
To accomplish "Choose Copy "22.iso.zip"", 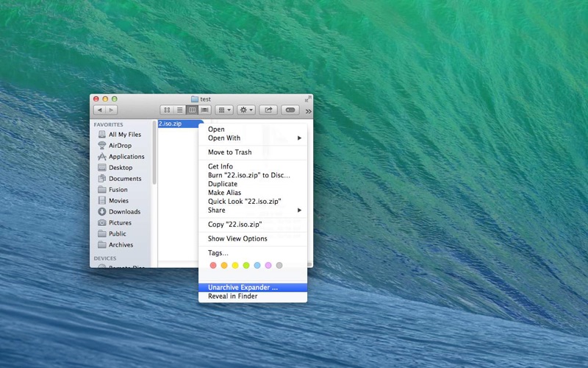I will tap(253, 224).
